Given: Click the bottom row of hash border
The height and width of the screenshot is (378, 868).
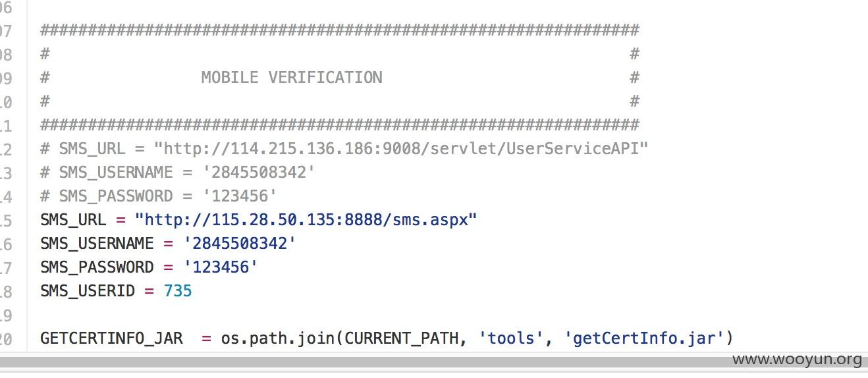Looking at the screenshot, I should tap(340, 124).
